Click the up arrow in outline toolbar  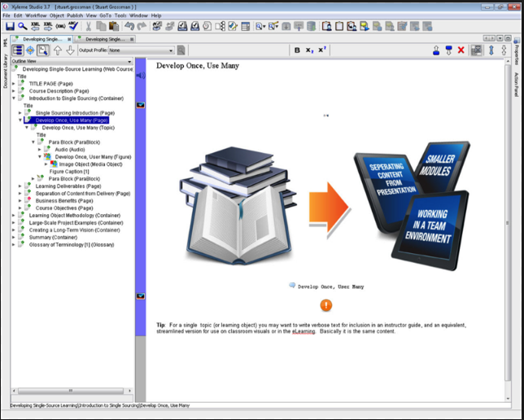click(58, 50)
